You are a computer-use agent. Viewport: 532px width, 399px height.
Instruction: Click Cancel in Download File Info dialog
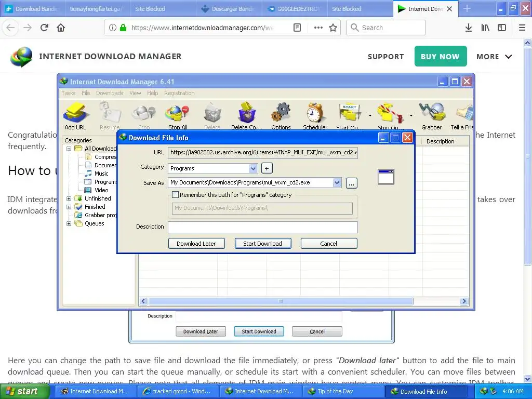point(328,244)
